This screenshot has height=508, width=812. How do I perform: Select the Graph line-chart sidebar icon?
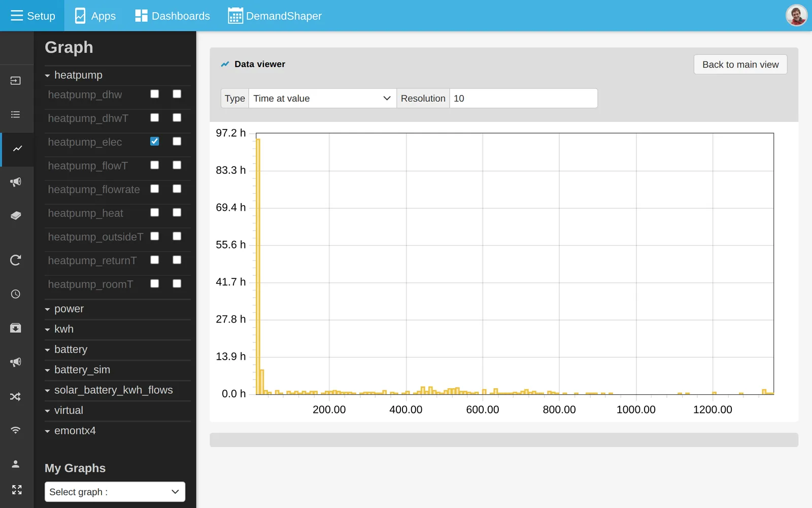click(x=17, y=149)
